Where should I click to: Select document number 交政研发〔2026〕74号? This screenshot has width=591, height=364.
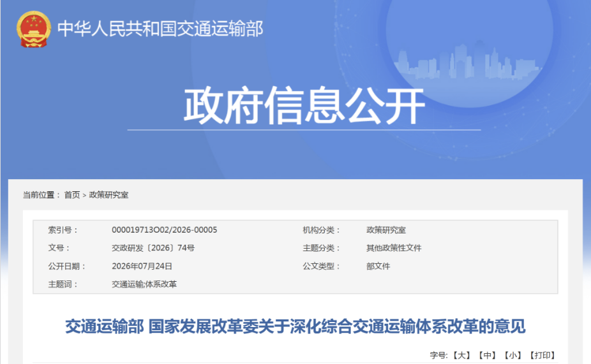click(153, 248)
